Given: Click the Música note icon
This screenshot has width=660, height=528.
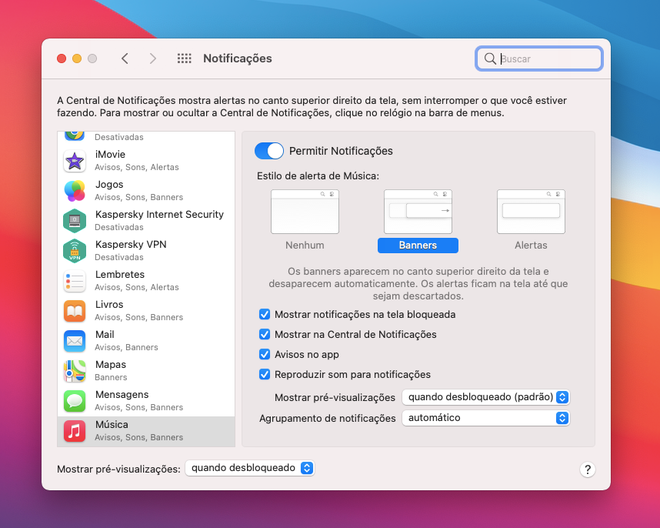Looking at the screenshot, I should pos(75,431).
